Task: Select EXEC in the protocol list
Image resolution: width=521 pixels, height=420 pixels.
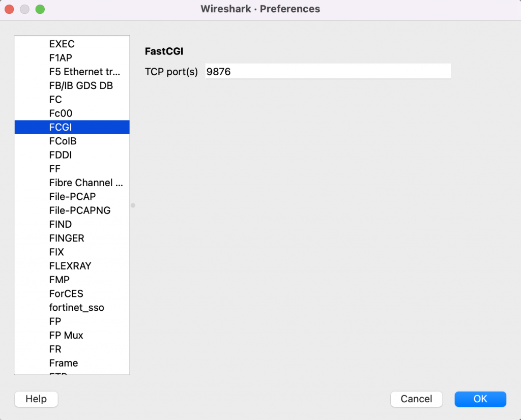Action: tap(72, 44)
